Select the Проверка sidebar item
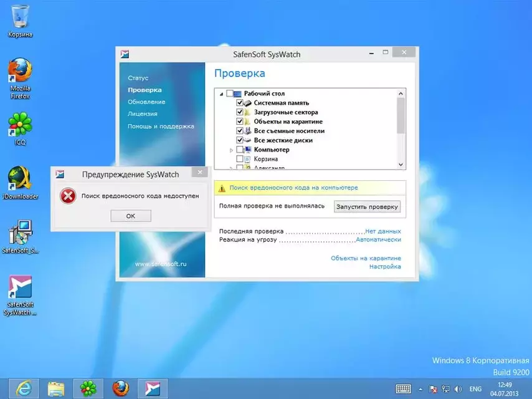 tap(145, 90)
